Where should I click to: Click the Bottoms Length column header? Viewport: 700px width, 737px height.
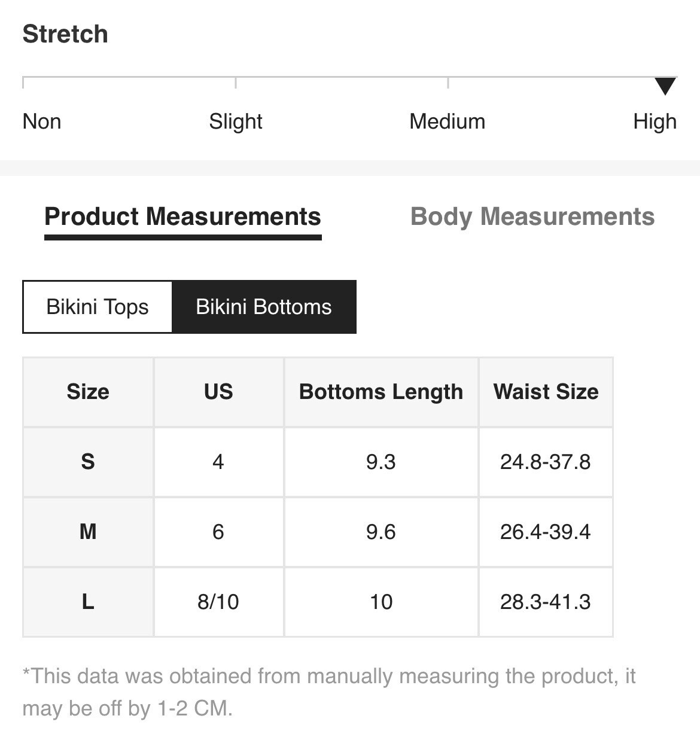point(381,392)
